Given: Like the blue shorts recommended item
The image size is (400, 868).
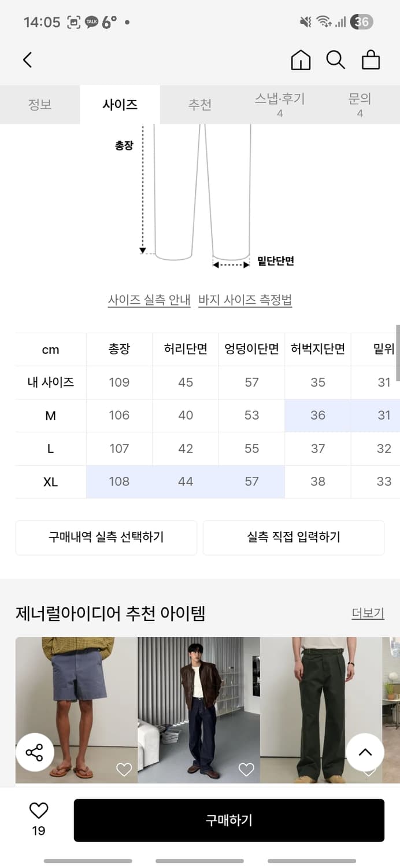Looking at the screenshot, I should [x=124, y=770].
